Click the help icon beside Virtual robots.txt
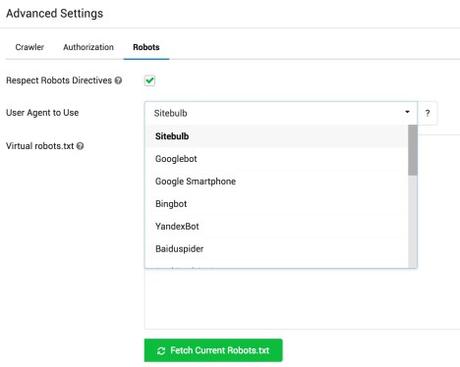Image resolution: width=460 pixels, height=367 pixels. pos(80,146)
